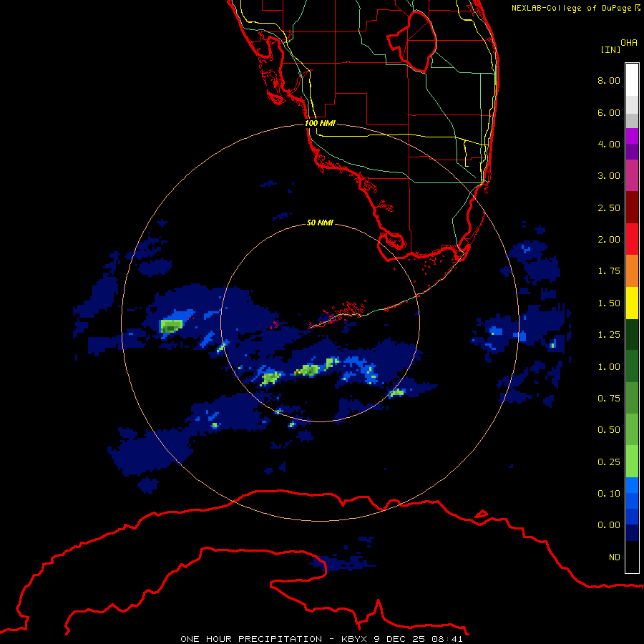
Task: Click the 50 NMI range ring label
Action: 320,223
